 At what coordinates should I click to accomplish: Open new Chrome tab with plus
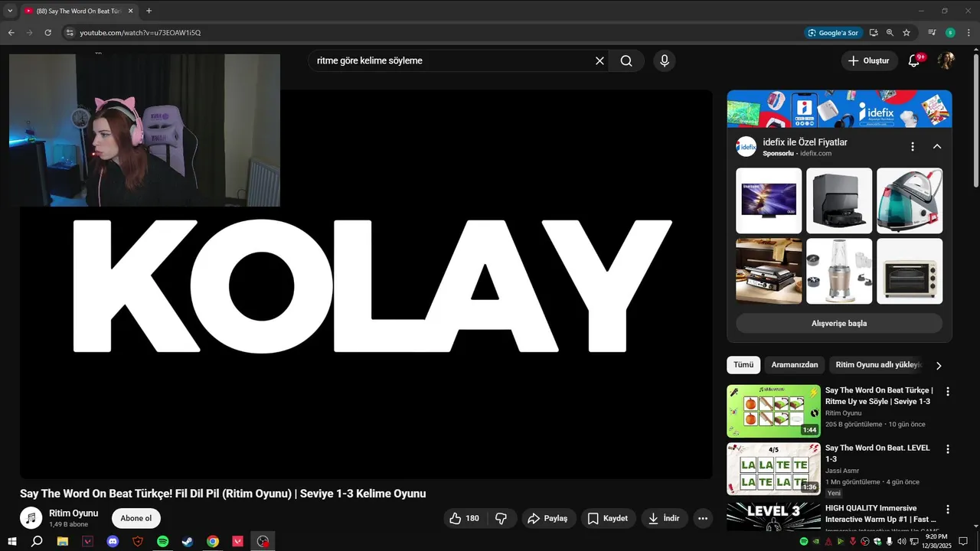[149, 11]
